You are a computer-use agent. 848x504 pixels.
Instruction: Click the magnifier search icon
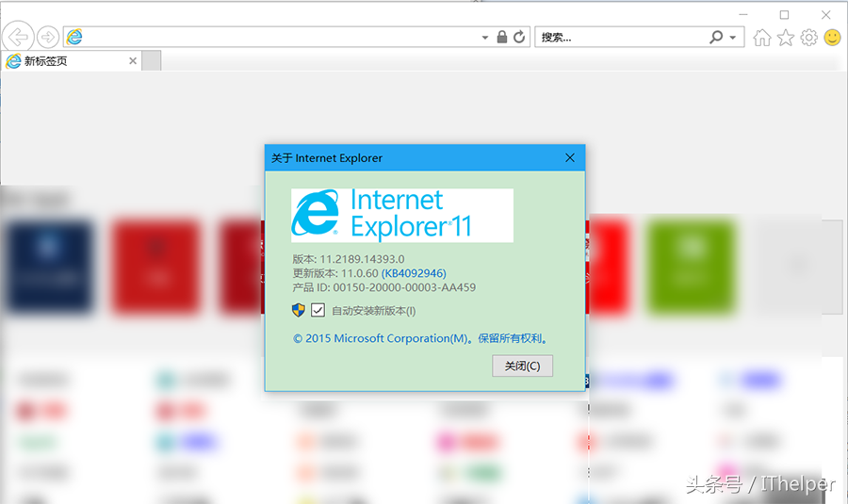[x=716, y=37]
